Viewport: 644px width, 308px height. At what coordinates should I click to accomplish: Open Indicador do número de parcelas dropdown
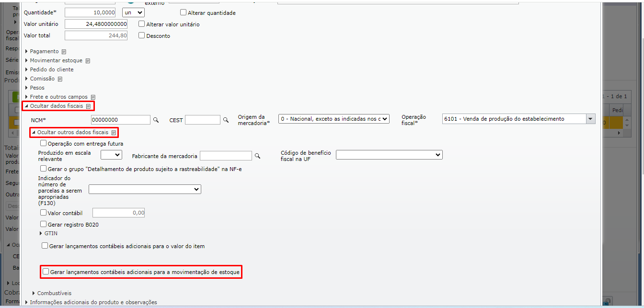pos(145,190)
